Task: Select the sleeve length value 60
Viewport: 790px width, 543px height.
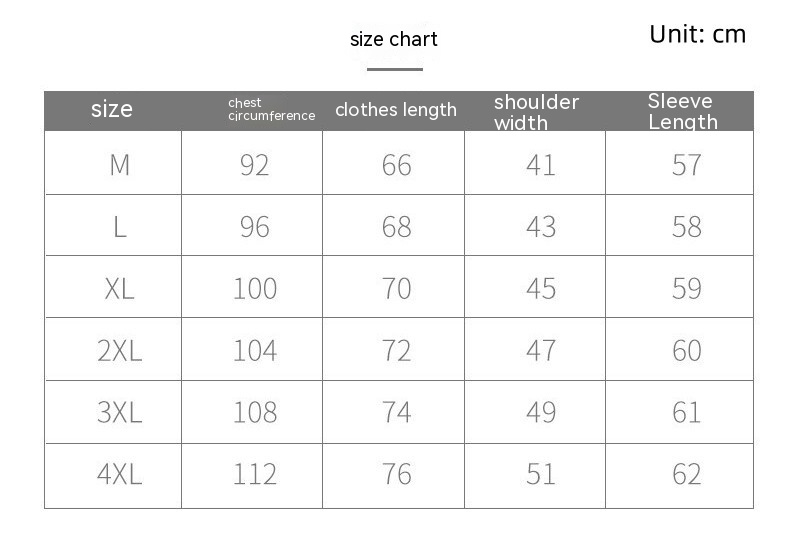Action: click(x=686, y=351)
